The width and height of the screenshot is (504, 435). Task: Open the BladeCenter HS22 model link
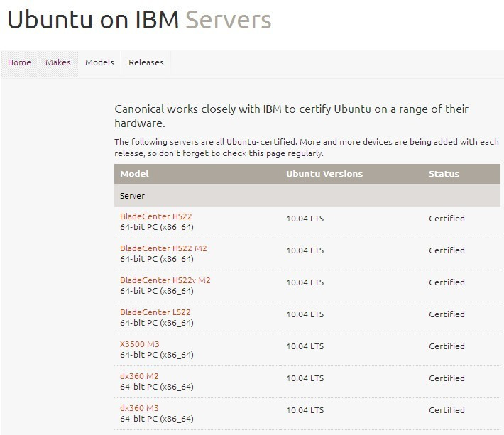[156, 216]
